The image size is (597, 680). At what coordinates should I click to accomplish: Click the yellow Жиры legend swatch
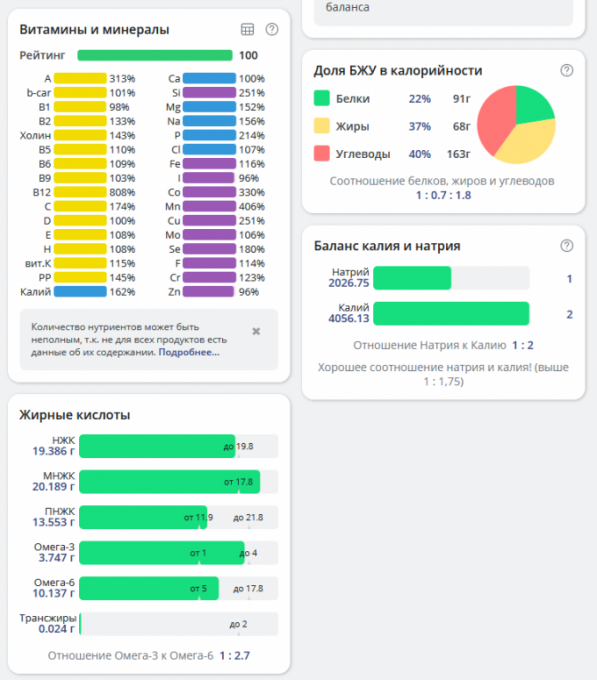coord(322,126)
